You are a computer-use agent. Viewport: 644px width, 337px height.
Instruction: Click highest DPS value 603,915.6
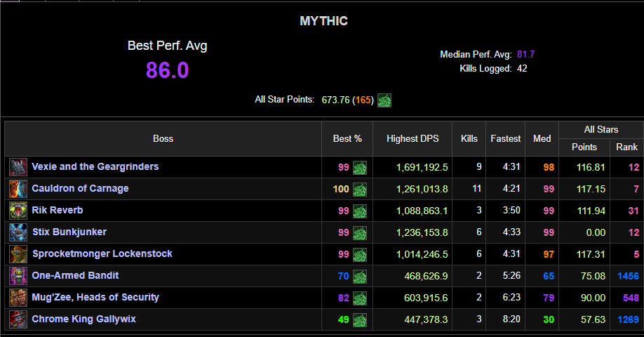click(426, 298)
